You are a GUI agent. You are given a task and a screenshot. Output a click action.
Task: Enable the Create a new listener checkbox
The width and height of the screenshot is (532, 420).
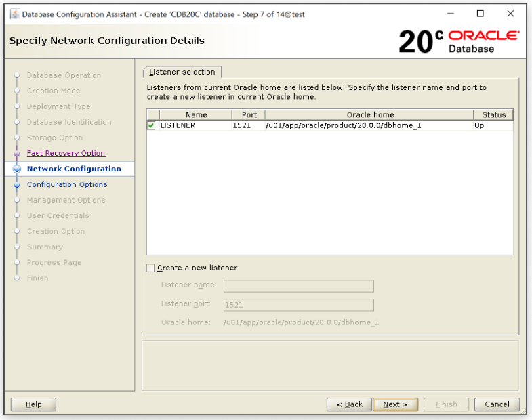[150, 268]
